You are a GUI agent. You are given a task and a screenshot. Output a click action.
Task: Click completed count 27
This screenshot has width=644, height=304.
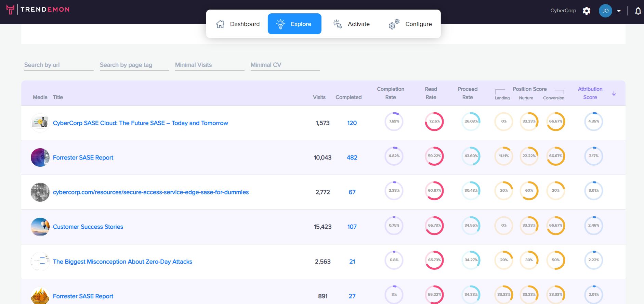click(352, 296)
